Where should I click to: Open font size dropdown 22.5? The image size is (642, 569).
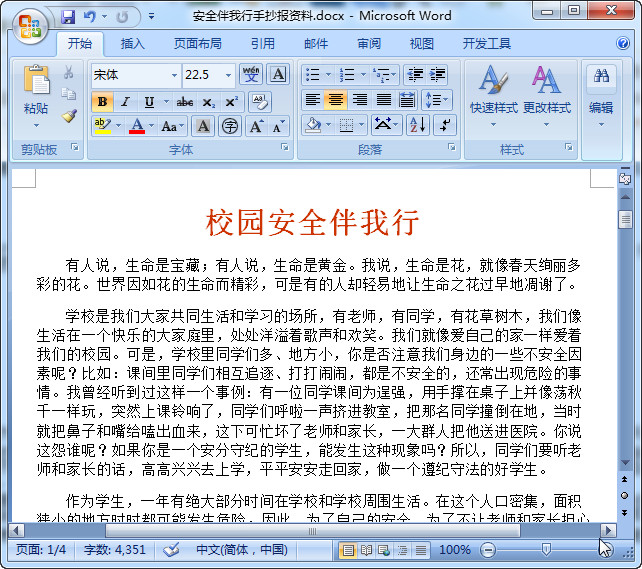[x=228, y=75]
